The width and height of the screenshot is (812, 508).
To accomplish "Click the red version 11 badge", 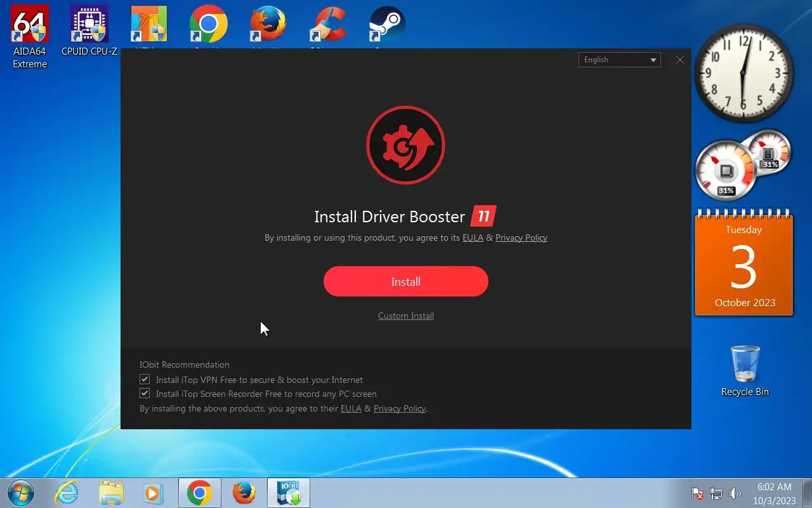I will (483, 216).
